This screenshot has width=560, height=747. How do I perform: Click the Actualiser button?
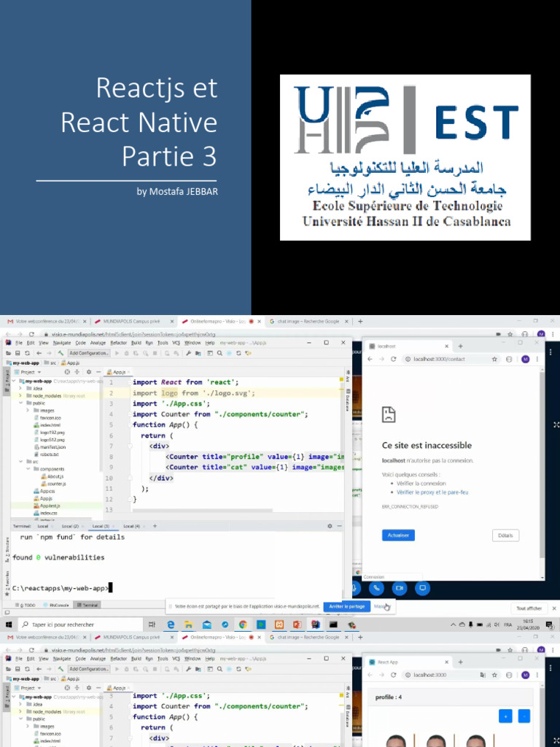(397, 535)
